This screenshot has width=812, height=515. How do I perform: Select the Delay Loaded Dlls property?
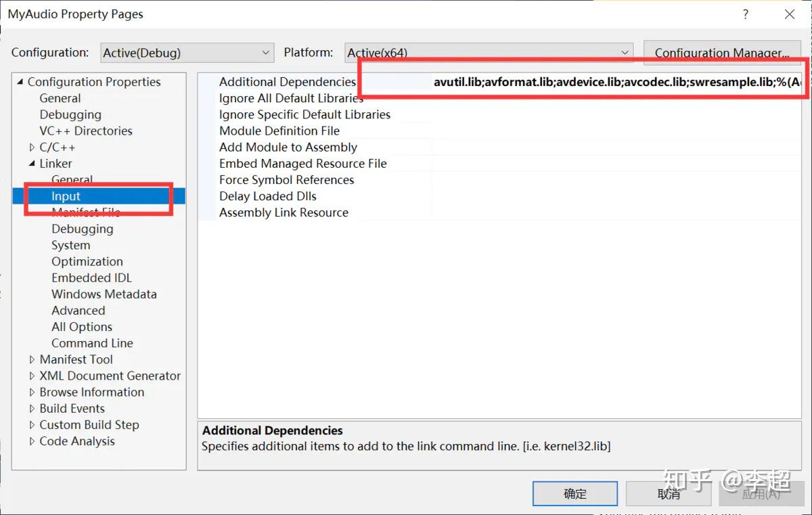(x=268, y=196)
